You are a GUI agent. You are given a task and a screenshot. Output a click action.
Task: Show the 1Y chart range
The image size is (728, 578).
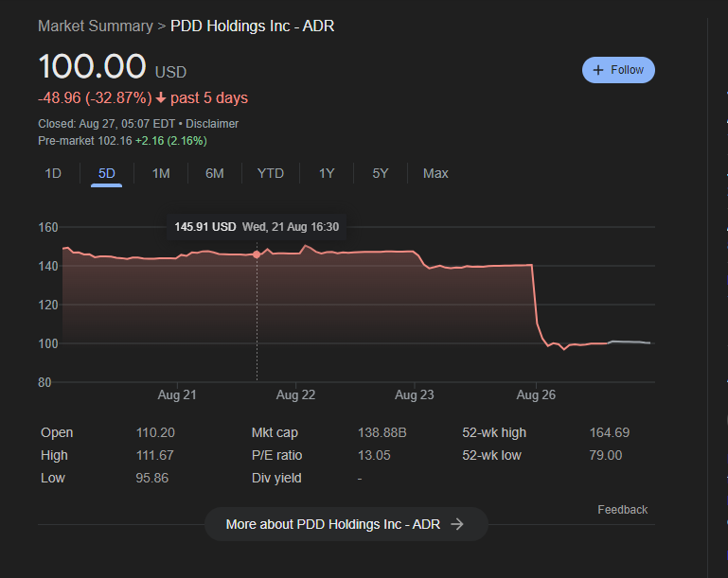(x=327, y=173)
